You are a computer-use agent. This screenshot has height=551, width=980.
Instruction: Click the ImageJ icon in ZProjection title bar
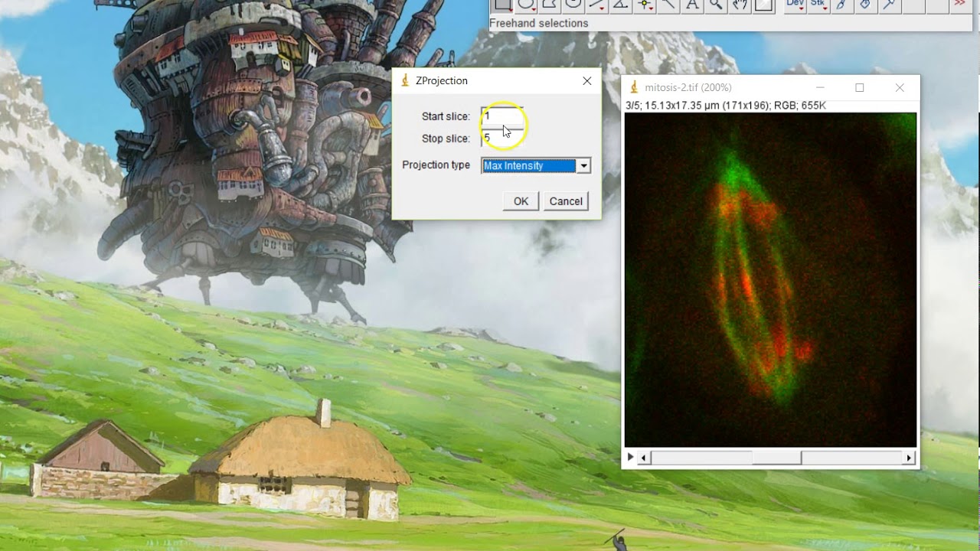coord(406,81)
